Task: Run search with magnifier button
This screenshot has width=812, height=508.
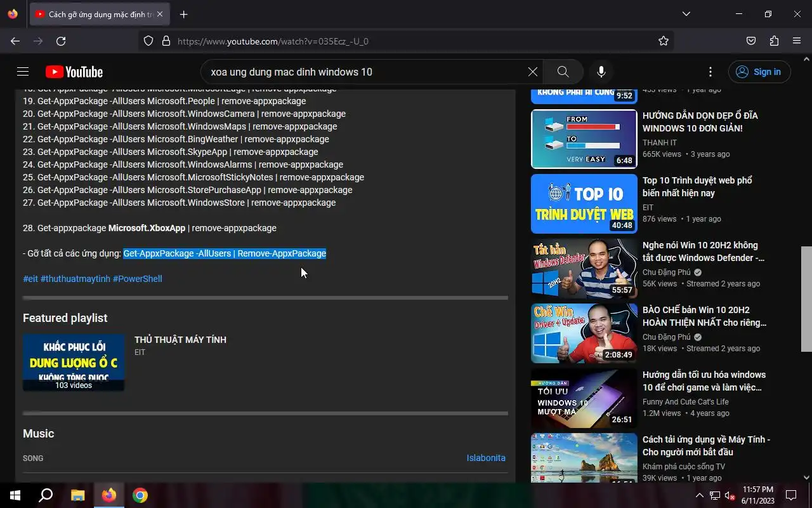Action: point(563,72)
